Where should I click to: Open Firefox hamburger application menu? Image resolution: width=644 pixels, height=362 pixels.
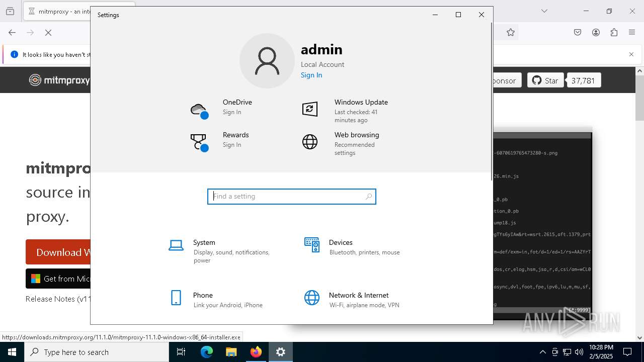pyautogui.click(x=632, y=33)
